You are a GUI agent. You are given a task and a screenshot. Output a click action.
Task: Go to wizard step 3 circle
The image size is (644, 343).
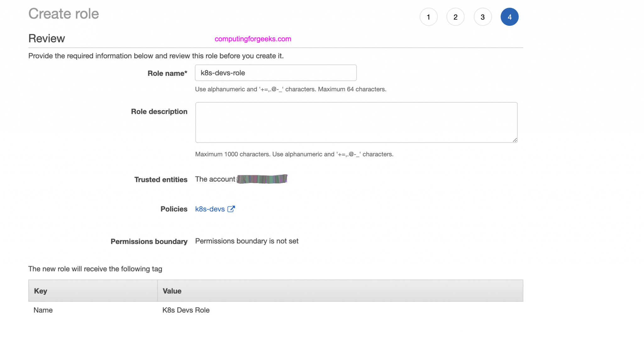[482, 17]
